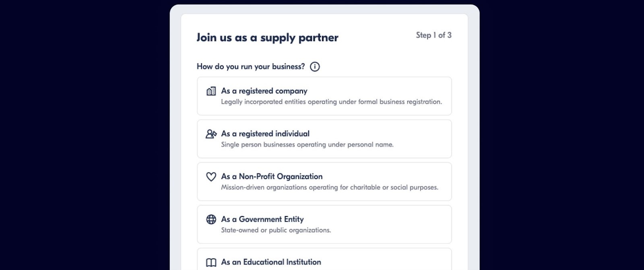Click the "State-owned or public organizations" description
The height and width of the screenshot is (270, 644).
pos(276,230)
